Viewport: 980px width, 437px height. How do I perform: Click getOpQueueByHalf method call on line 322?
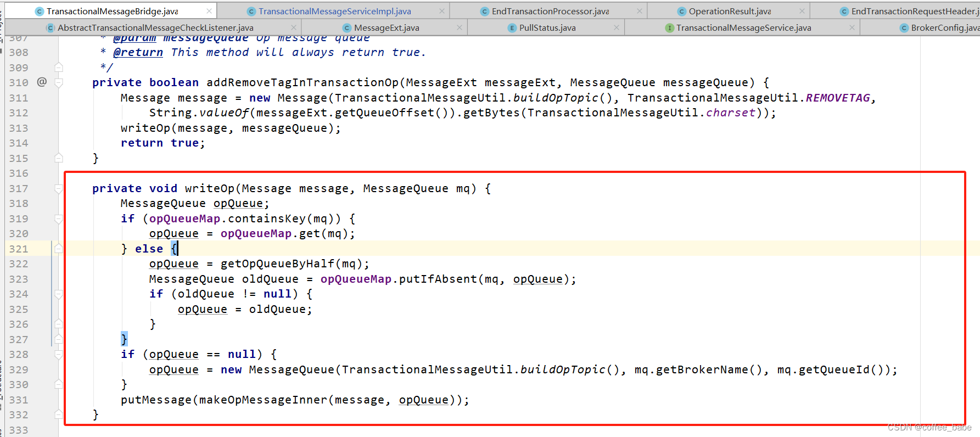(x=277, y=264)
